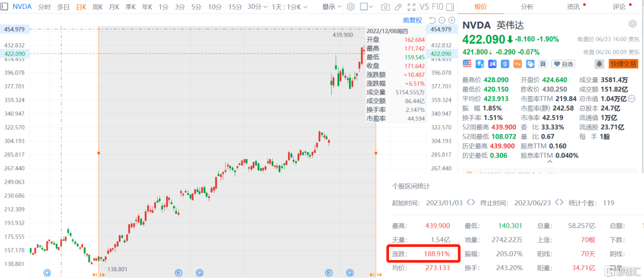Click the blue tag icon

tap(530, 64)
